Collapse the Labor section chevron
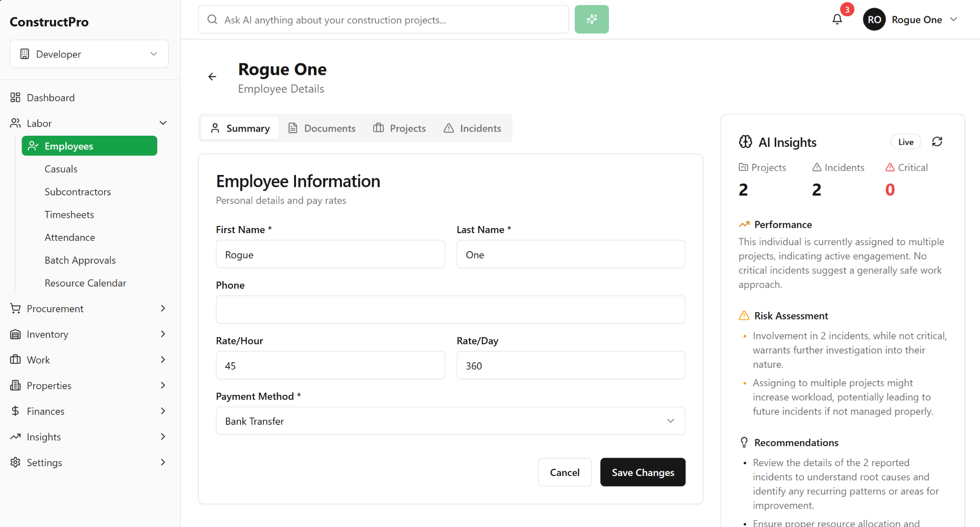 [163, 123]
